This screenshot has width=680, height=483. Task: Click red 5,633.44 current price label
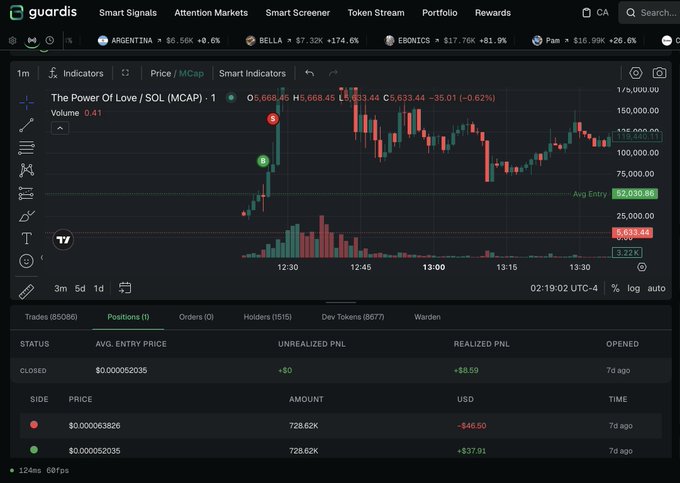632,233
